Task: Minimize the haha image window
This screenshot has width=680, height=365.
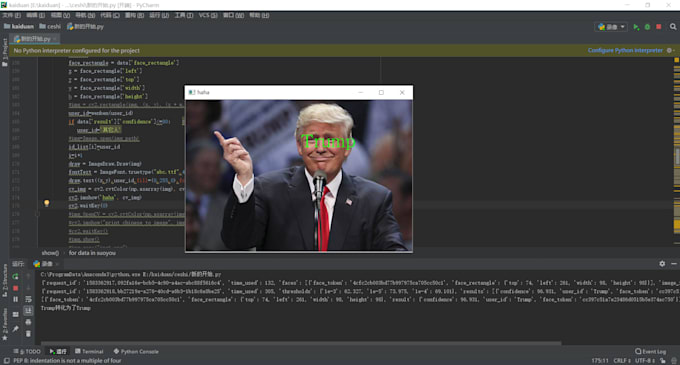Action: coord(360,92)
